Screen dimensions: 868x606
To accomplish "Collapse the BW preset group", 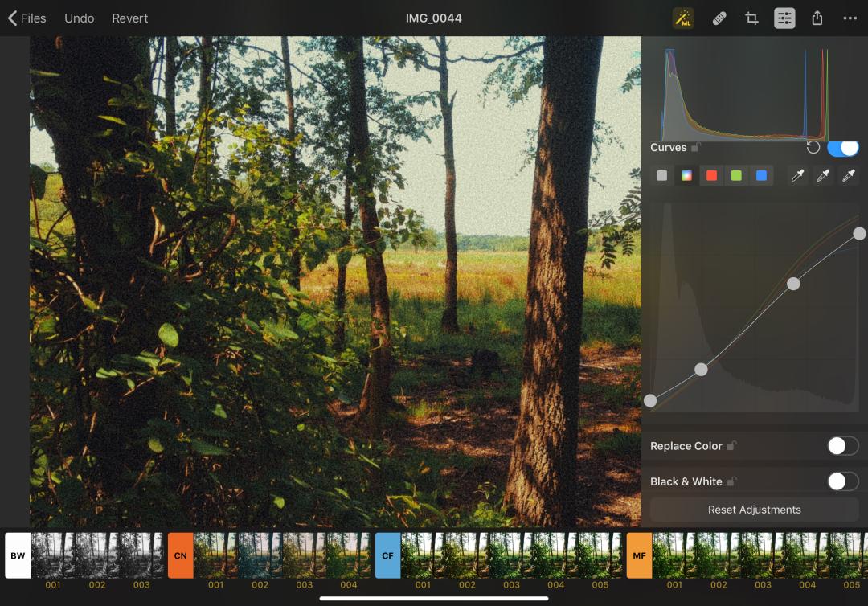I will point(18,555).
